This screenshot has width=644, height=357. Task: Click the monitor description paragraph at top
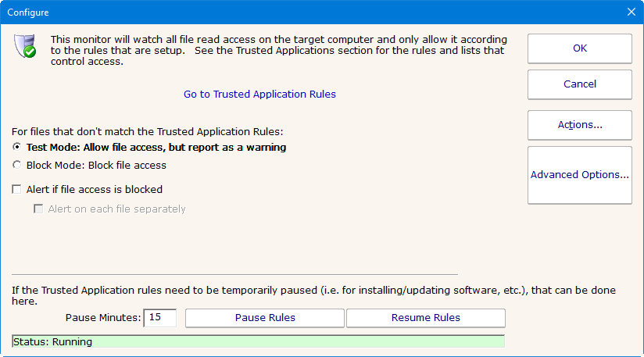(x=278, y=51)
